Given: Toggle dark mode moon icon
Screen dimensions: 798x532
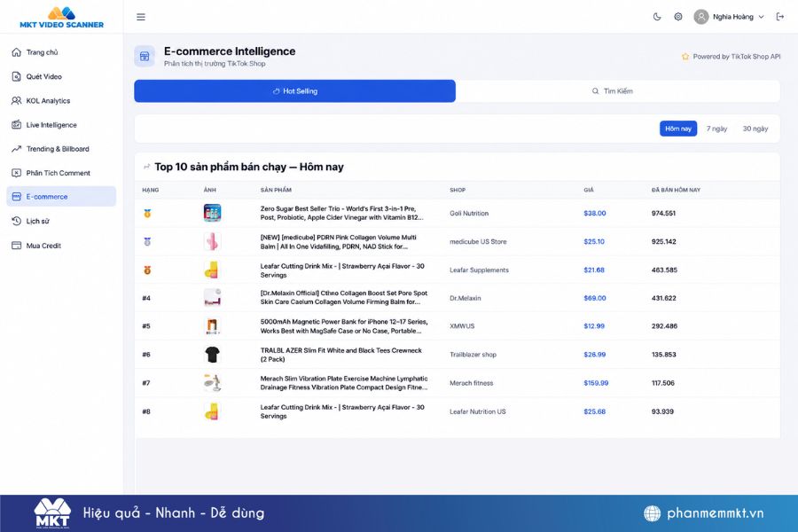Looking at the screenshot, I should point(657,17).
